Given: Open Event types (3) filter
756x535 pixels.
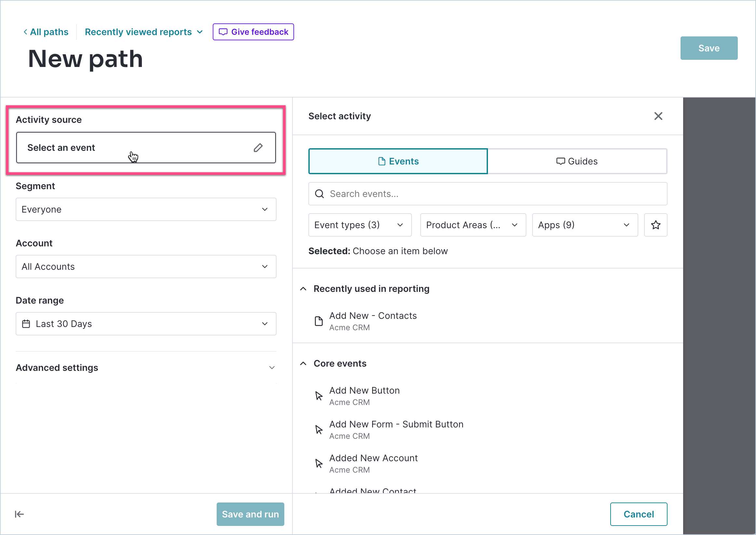Looking at the screenshot, I should point(360,225).
